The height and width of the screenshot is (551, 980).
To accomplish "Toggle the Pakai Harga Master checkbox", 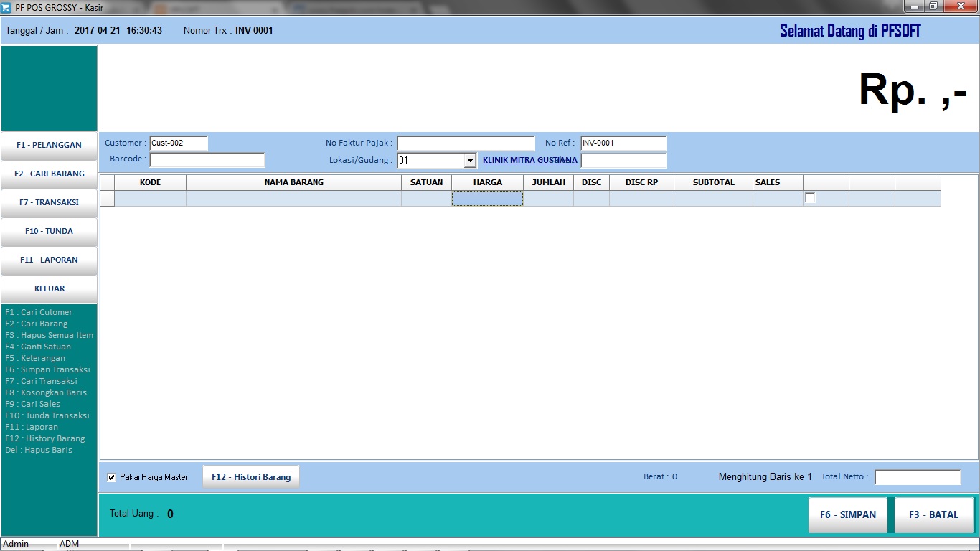I will [x=111, y=477].
